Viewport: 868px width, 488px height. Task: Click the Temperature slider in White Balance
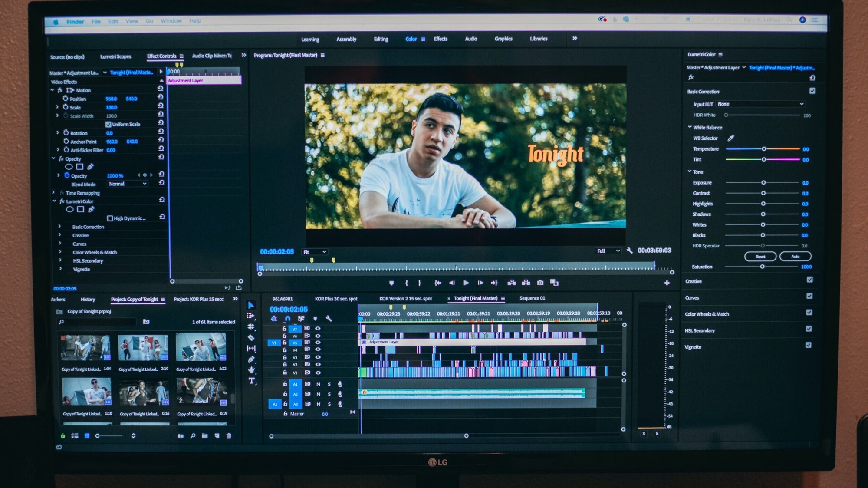click(764, 148)
